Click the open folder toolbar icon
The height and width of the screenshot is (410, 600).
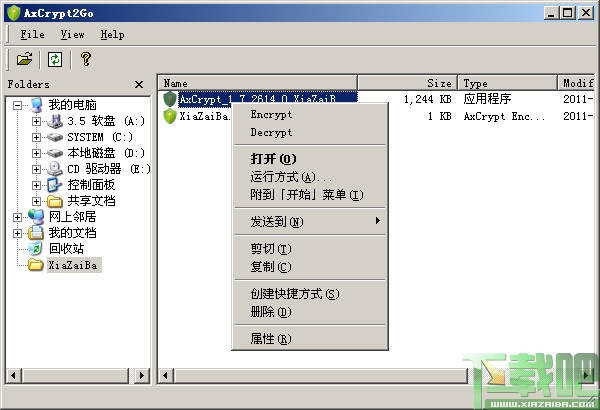[24, 59]
